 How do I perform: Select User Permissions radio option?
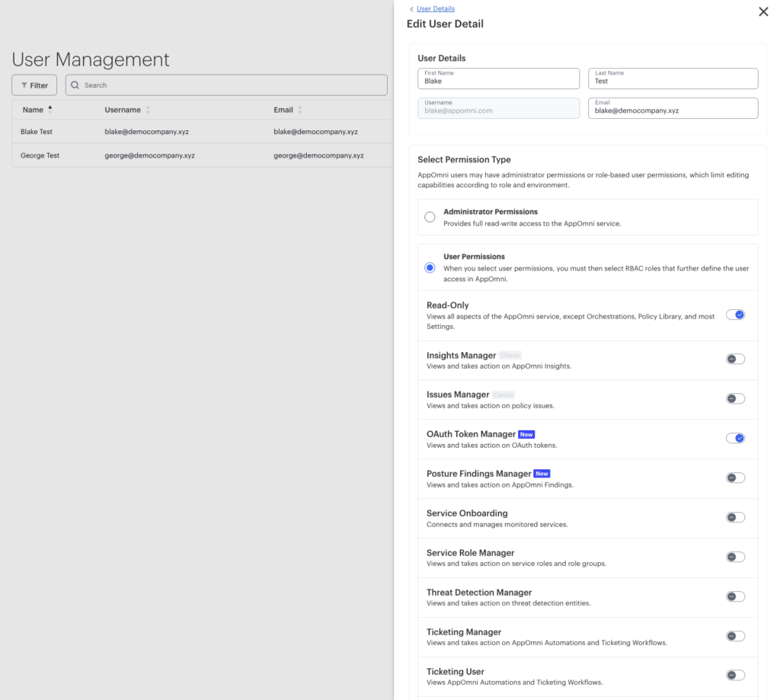coord(430,267)
